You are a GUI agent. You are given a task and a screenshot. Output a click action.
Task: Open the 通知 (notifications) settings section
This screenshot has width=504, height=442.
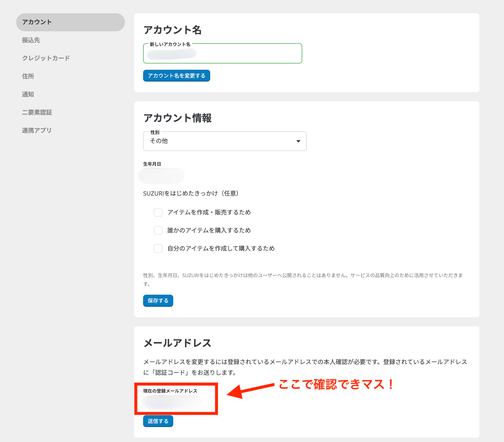(x=27, y=94)
